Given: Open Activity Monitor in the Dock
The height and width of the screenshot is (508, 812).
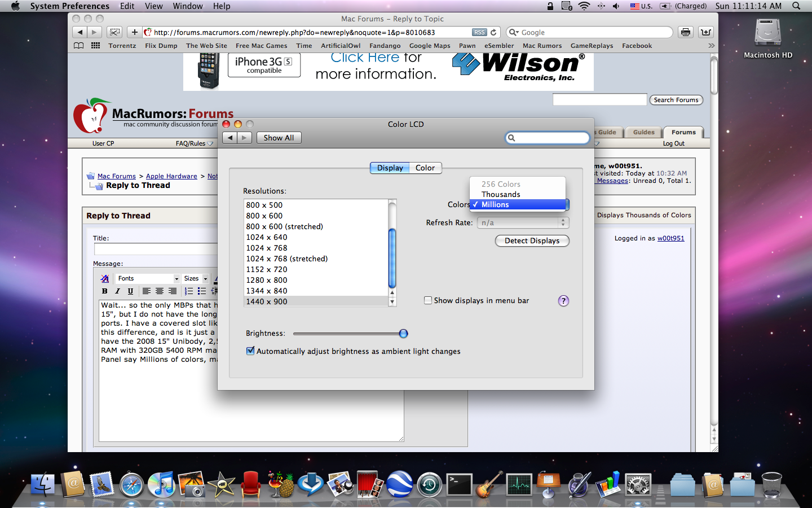Looking at the screenshot, I should (x=519, y=484).
